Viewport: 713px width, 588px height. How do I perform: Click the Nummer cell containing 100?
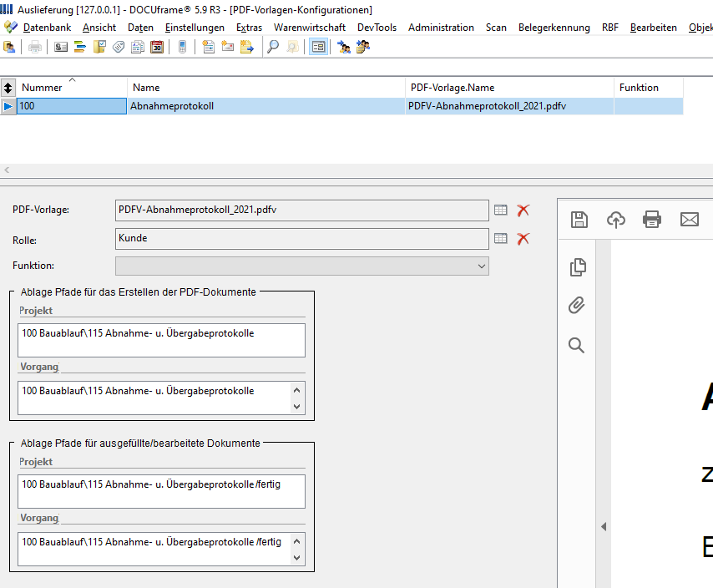(72, 106)
